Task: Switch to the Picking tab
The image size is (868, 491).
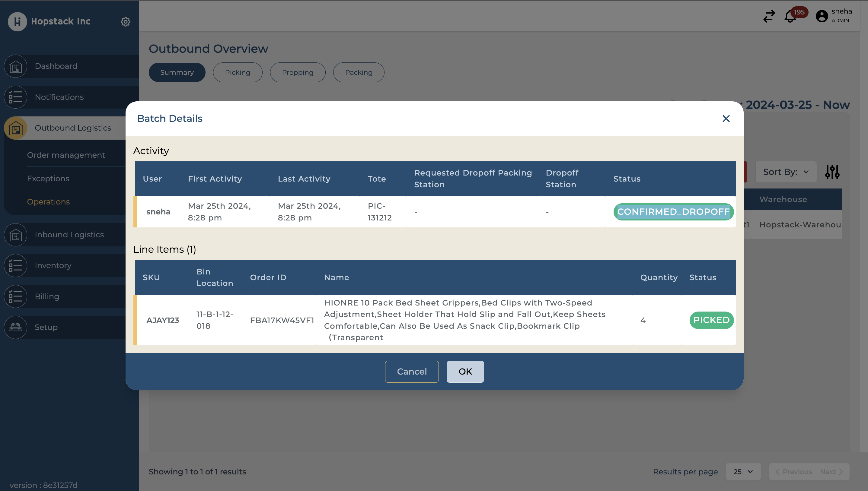Action: [238, 72]
